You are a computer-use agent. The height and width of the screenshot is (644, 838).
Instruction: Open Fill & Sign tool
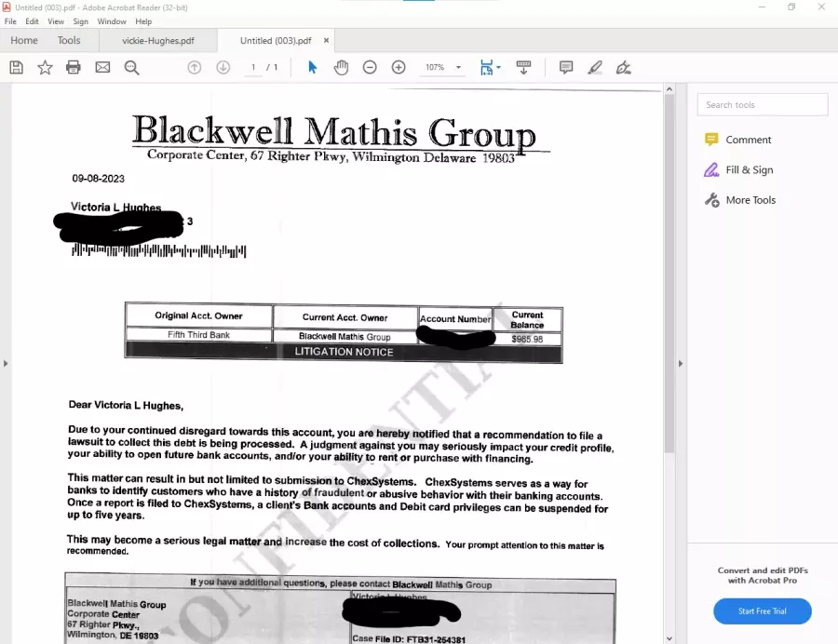coord(738,169)
